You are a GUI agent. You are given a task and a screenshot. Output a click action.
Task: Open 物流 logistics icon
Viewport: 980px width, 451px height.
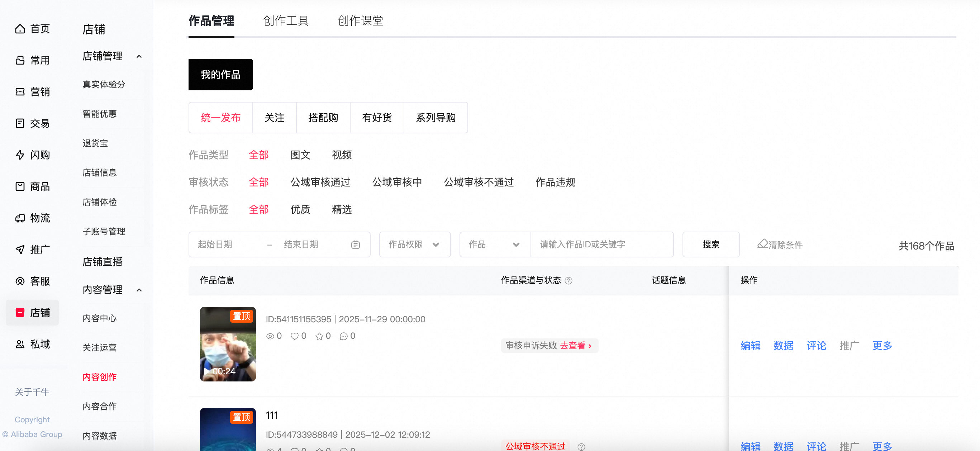tap(20, 218)
